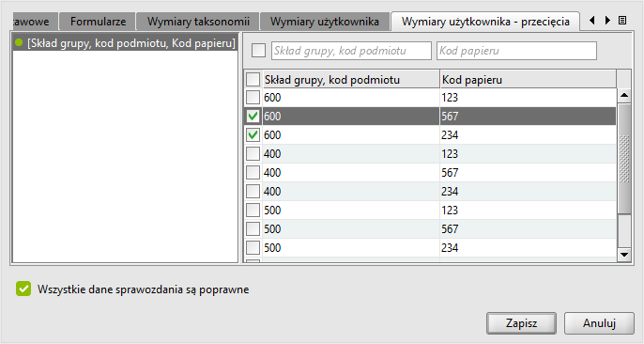644x344 pixels.
Task: Open the tab list menu icon
Action: tap(622, 20)
